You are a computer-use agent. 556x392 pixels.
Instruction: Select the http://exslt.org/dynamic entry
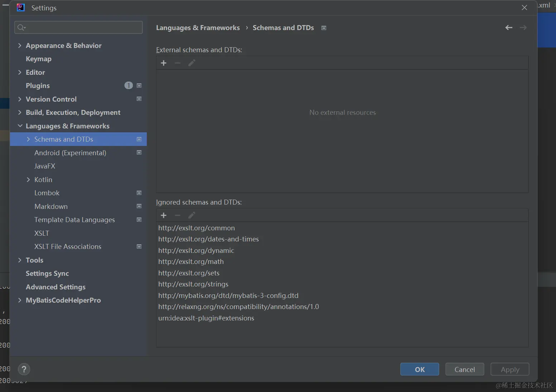click(x=342, y=250)
